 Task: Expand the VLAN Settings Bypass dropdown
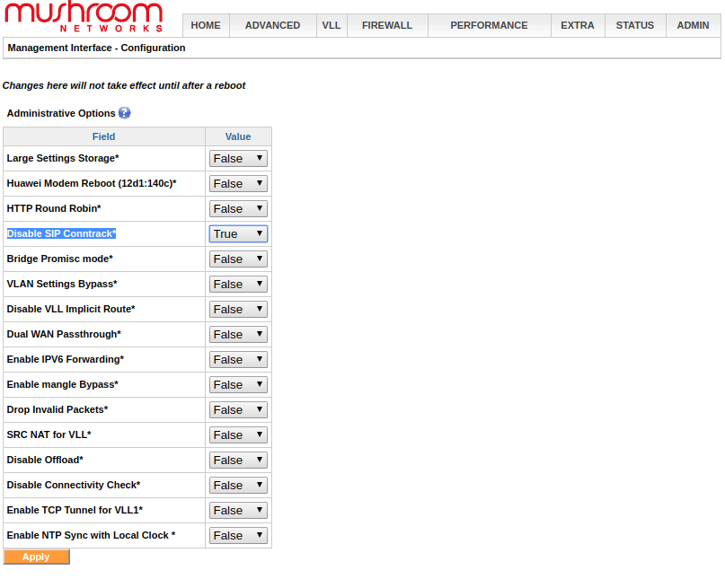[x=238, y=284]
